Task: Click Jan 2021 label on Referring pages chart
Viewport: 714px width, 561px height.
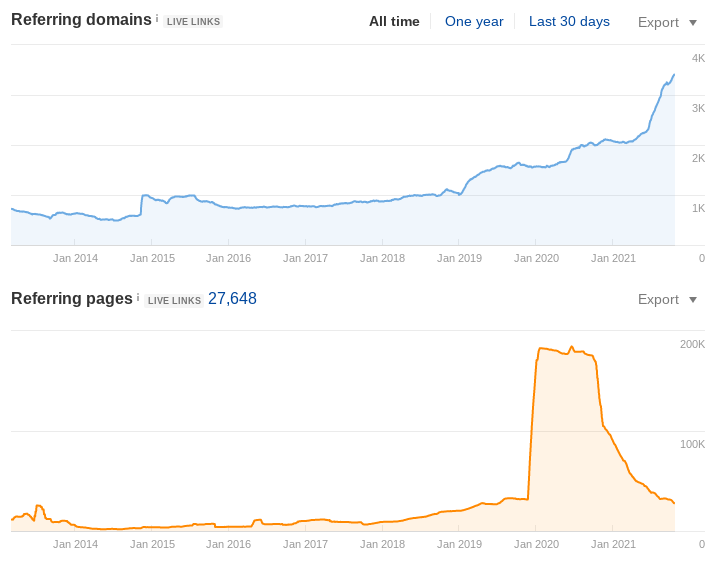Action: coord(613,544)
